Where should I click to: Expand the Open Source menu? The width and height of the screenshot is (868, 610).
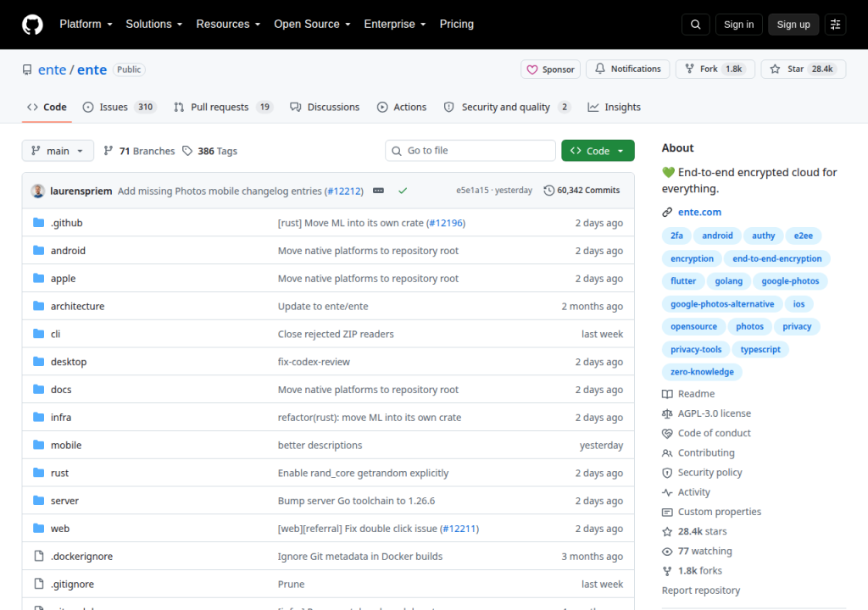(312, 25)
